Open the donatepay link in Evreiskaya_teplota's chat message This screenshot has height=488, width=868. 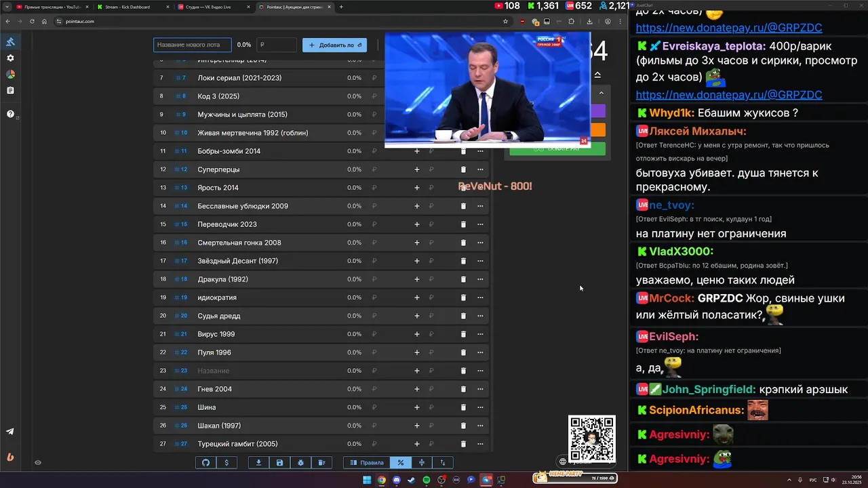[x=729, y=95]
